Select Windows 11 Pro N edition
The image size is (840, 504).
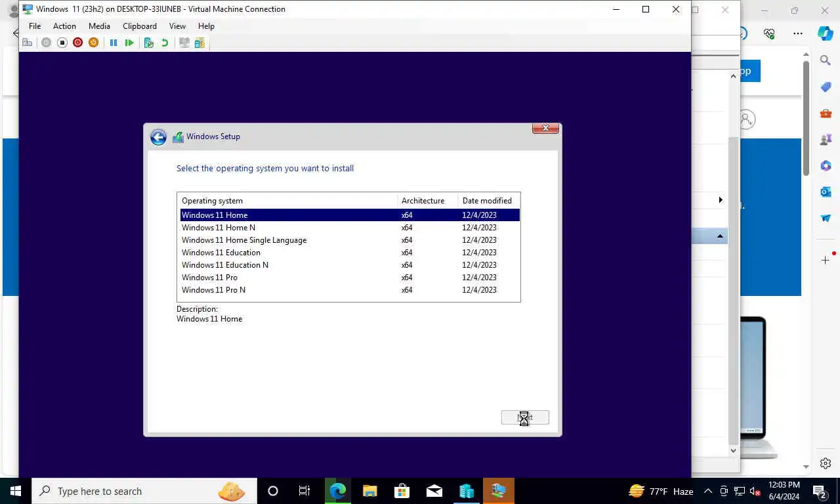tap(350, 290)
